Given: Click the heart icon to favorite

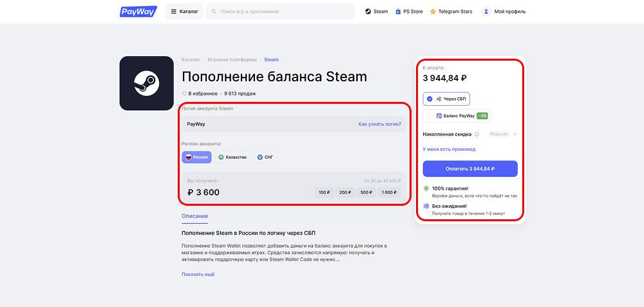Looking at the screenshot, I should pos(184,94).
